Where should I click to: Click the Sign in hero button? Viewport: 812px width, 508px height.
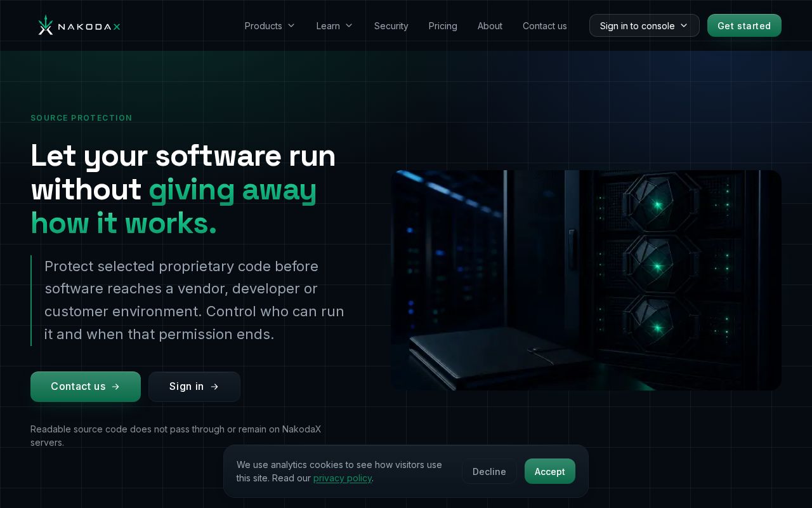[194, 387]
